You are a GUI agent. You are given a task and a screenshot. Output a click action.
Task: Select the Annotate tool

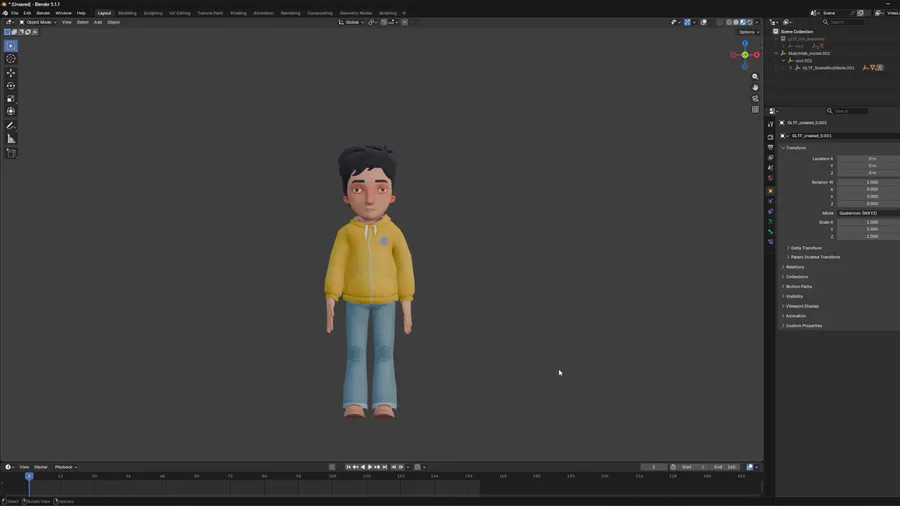(11, 126)
